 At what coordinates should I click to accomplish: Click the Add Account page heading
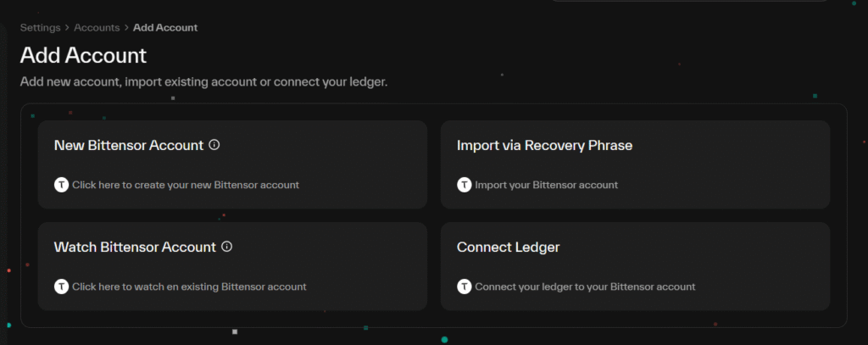click(83, 56)
